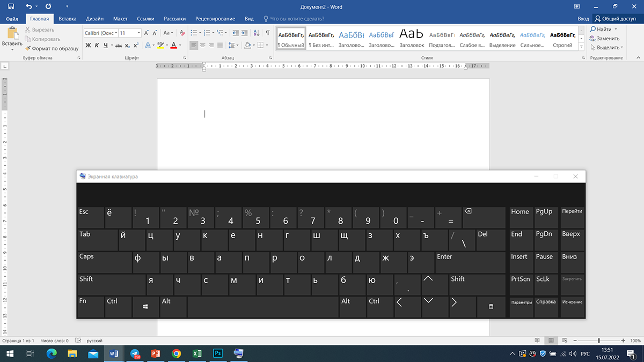Viewport: 644px width, 362px height.
Task: Open Paste (Вставить) dropdown arrow
Action: pyautogui.click(x=12, y=49)
